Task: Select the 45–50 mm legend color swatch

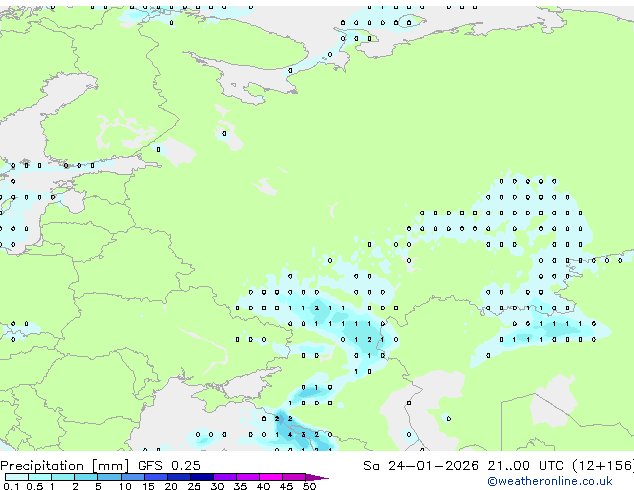Action: pos(294,477)
